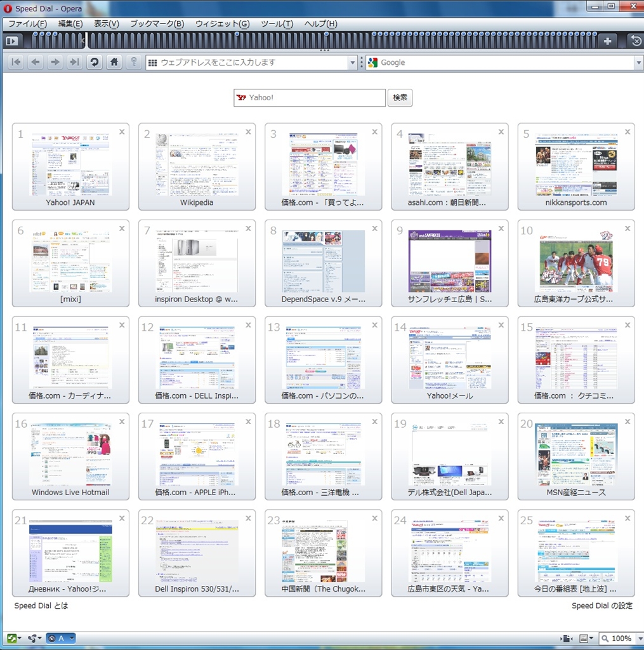Remove the MSN産経ニュース speed dial

[628, 421]
